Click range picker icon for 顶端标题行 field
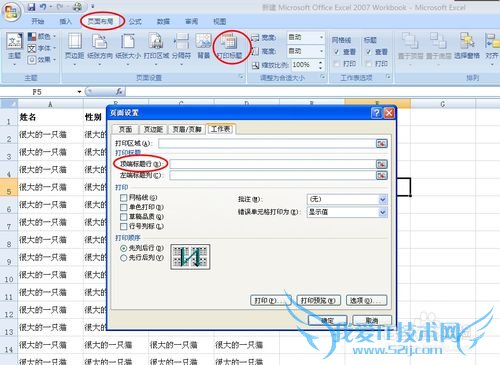The width and height of the screenshot is (500, 365). tap(381, 164)
